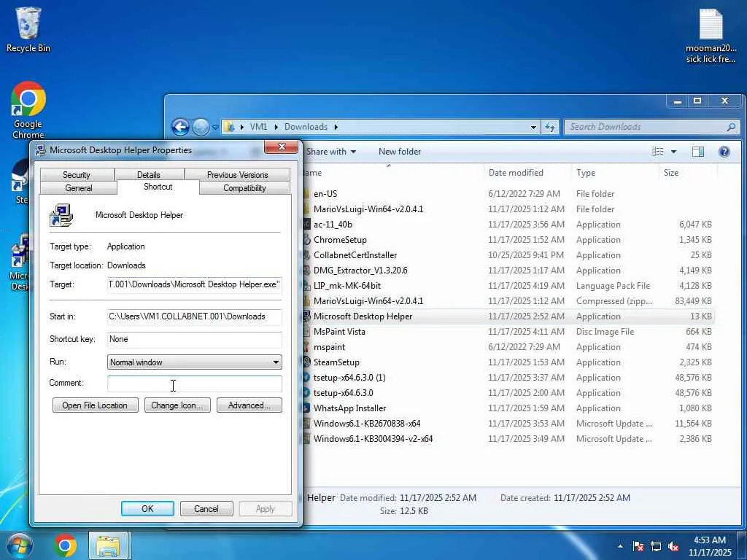Click the SteamSetup file icon
Screen dimensions: 747x560
click(x=307, y=362)
